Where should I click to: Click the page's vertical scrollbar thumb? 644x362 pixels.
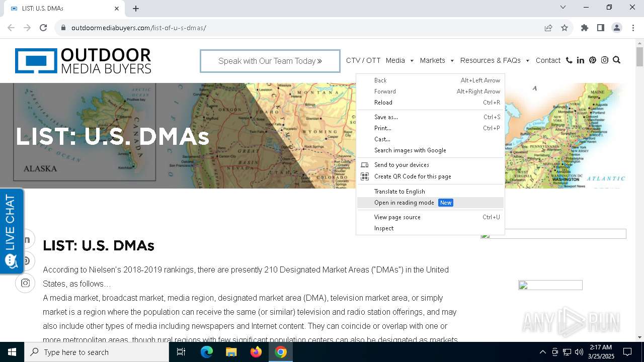639,56
